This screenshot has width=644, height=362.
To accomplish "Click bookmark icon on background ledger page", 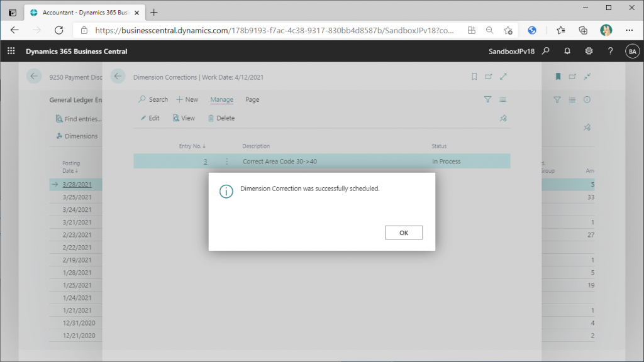I will pos(558,76).
